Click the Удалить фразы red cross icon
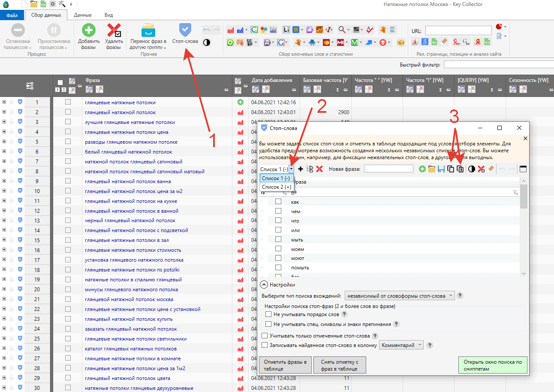This screenshot has height=392, width=554. click(114, 30)
